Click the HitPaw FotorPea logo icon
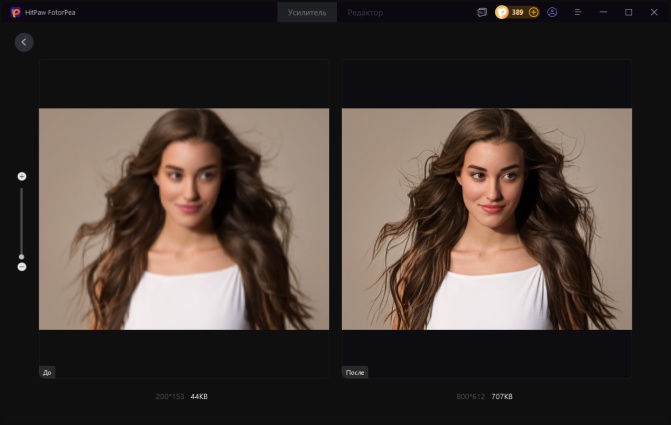 tap(16, 12)
